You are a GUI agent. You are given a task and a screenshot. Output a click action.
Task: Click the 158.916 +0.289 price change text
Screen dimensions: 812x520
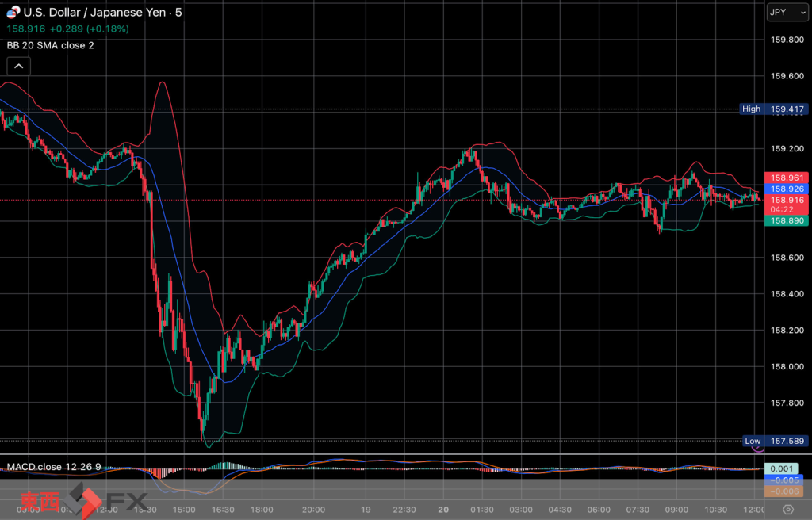[x=67, y=29]
